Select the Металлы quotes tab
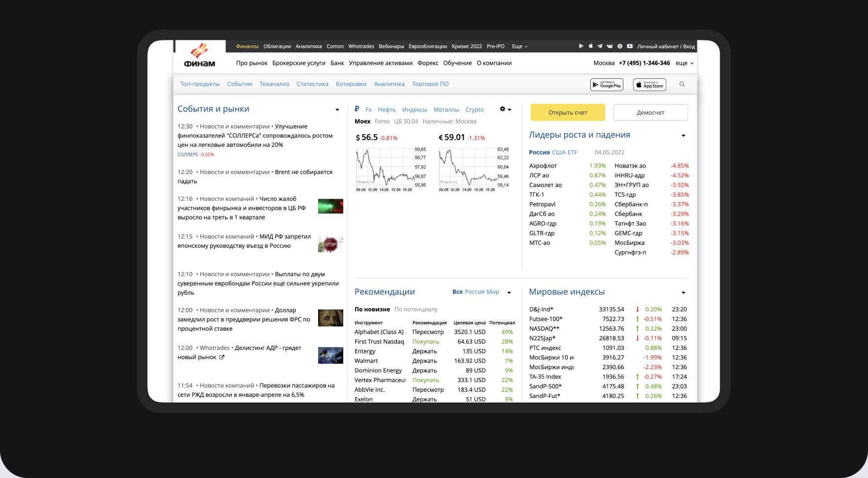Image resolution: width=868 pixels, height=478 pixels. (x=446, y=110)
